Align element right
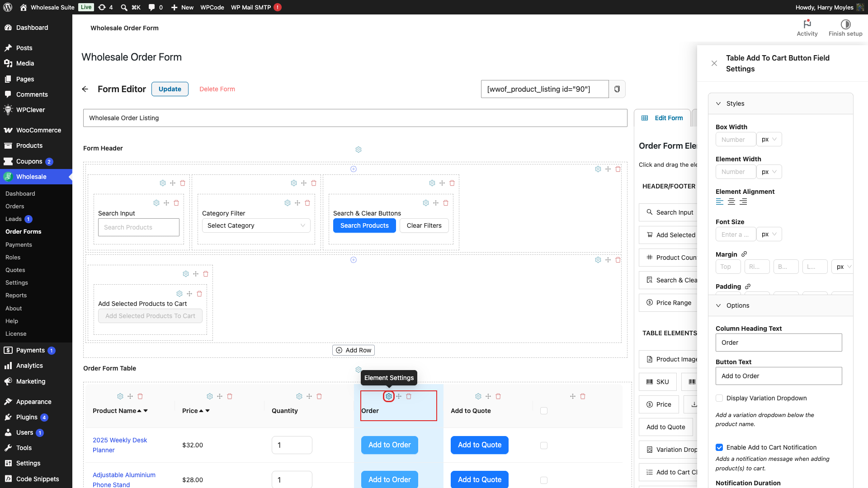 pyautogui.click(x=743, y=202)
